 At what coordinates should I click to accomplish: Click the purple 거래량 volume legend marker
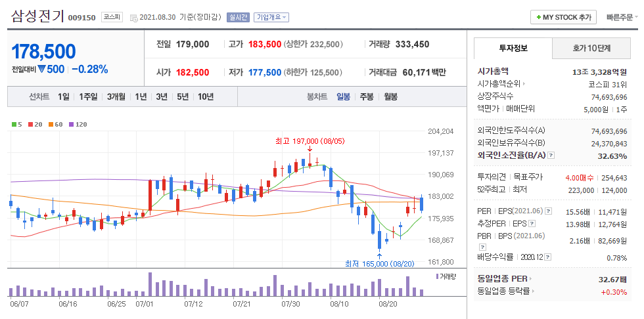click(x=438, y=276)
